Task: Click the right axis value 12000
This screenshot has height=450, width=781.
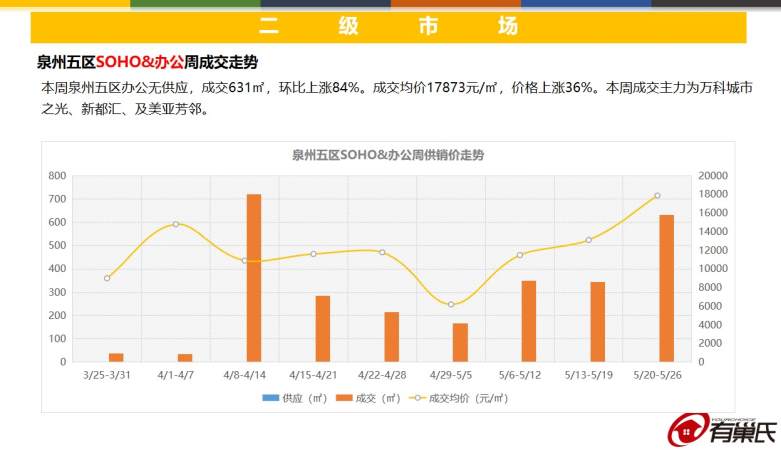Action: click(713, 250)
